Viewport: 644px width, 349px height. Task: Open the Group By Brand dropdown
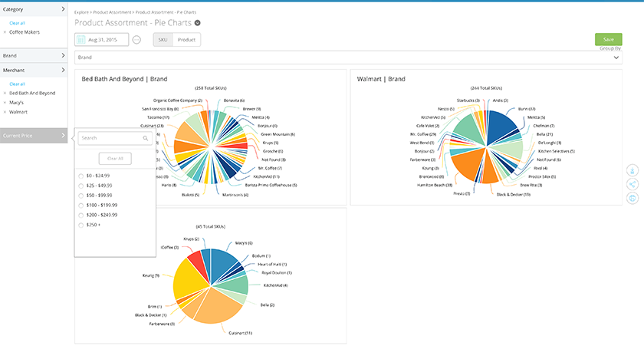(x=348, y=58)
